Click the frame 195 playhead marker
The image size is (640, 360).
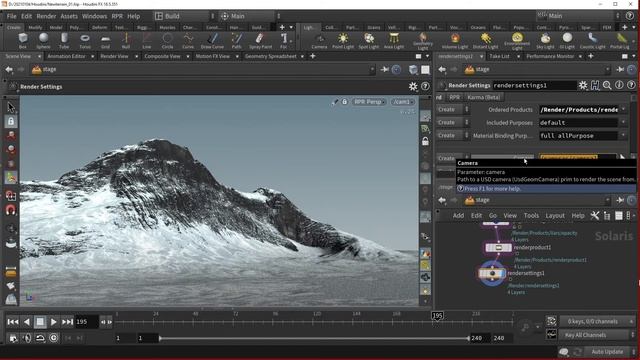(x=437, y=316)
